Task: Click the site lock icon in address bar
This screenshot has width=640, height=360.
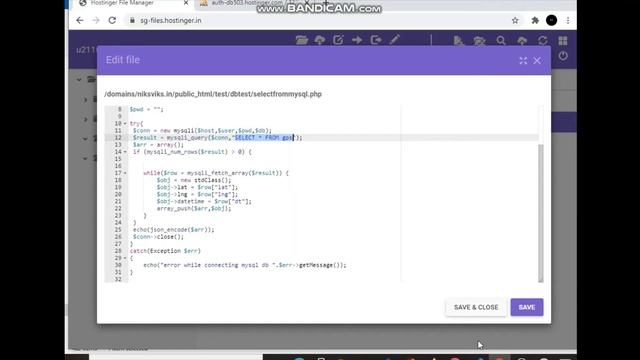Action: (x=132, y=20)
